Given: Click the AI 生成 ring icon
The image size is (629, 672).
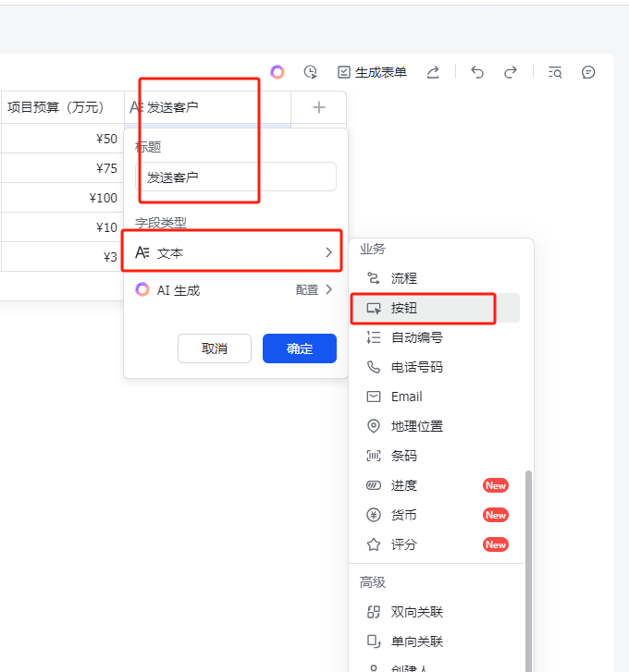Looking at the screenshot, I should tap(142, 289).
